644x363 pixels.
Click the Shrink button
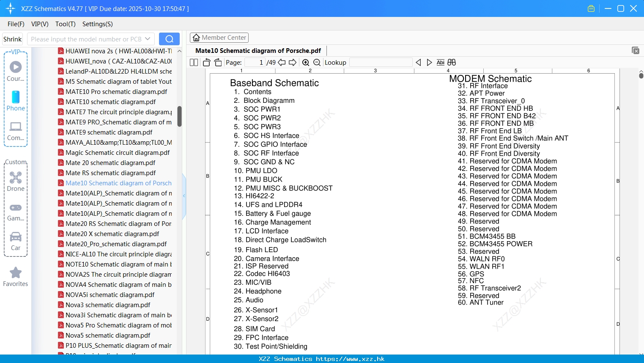(x=13, y=39)
